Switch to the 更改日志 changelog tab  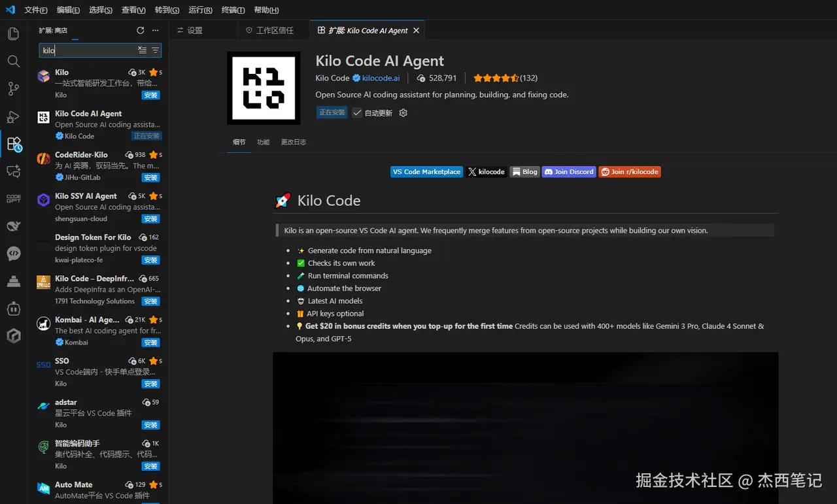[294, 142]
